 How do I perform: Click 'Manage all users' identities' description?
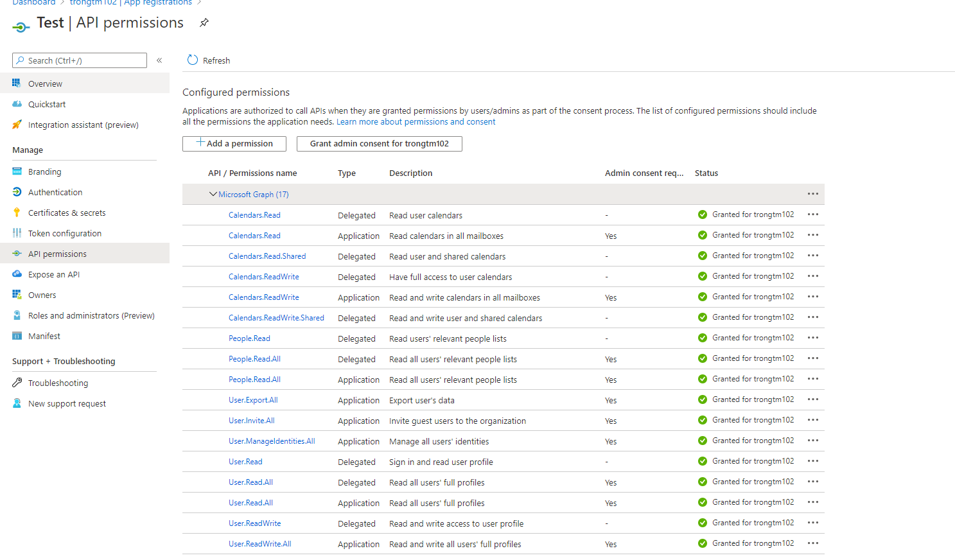pyautogui.click(x=439, y=441)
